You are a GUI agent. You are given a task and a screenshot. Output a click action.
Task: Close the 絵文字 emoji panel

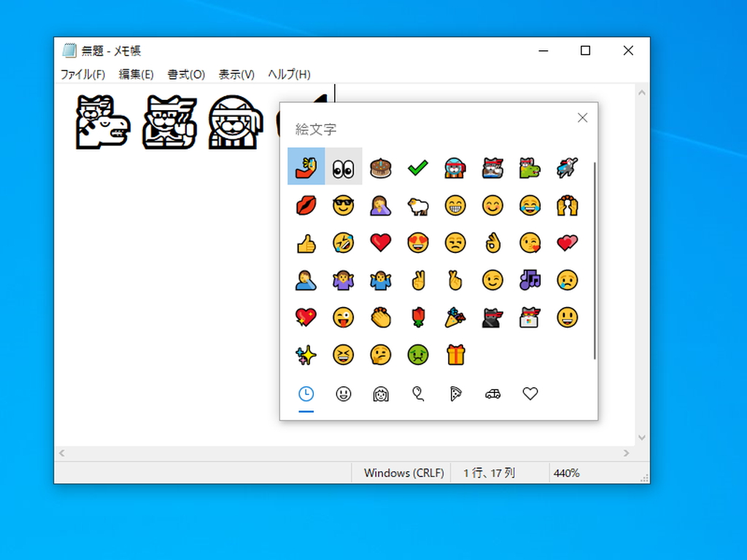[582, 117]
